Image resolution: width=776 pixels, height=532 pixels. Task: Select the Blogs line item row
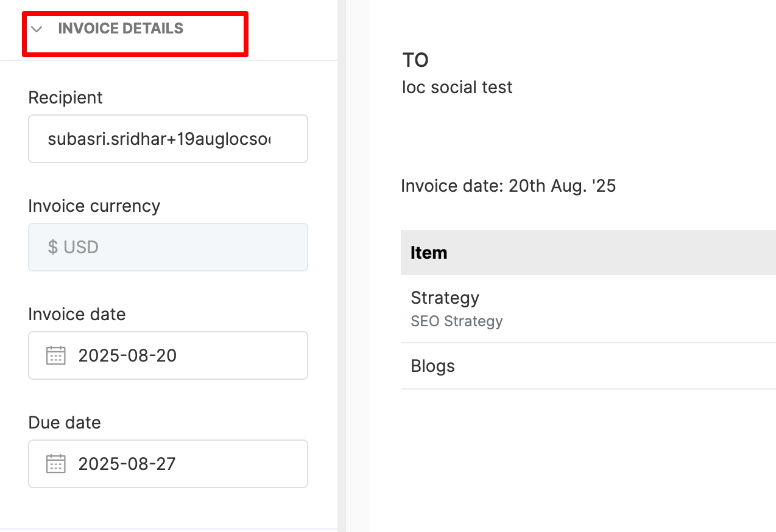(432, 366)
